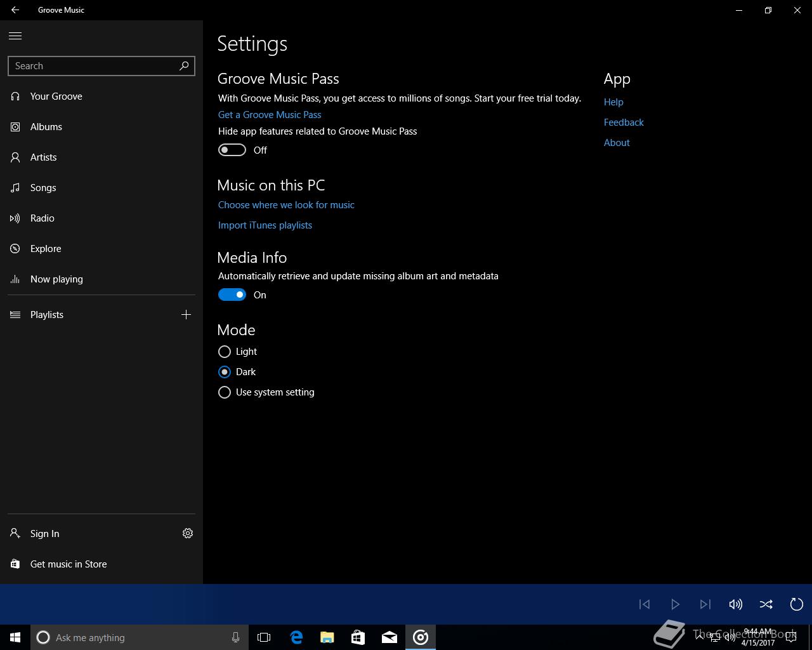812x650 pixels.
Task: Turn off automatic media info retrieval
Action: pos(232,295)
